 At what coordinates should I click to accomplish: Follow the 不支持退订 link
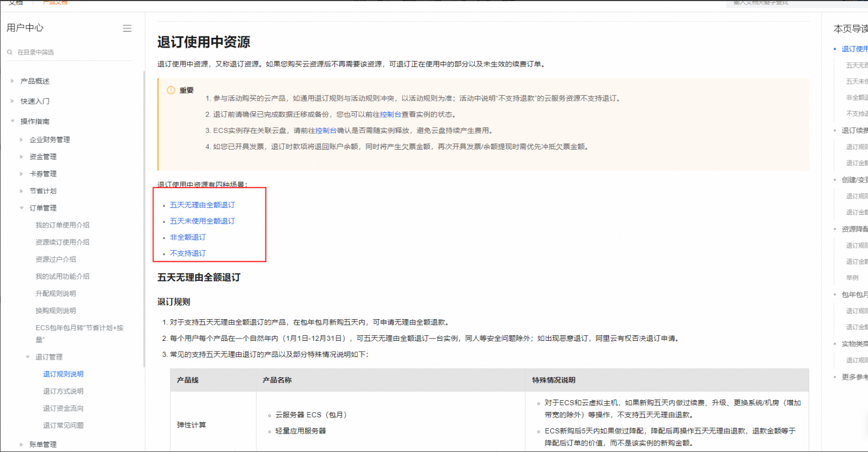tap(188, 253)
